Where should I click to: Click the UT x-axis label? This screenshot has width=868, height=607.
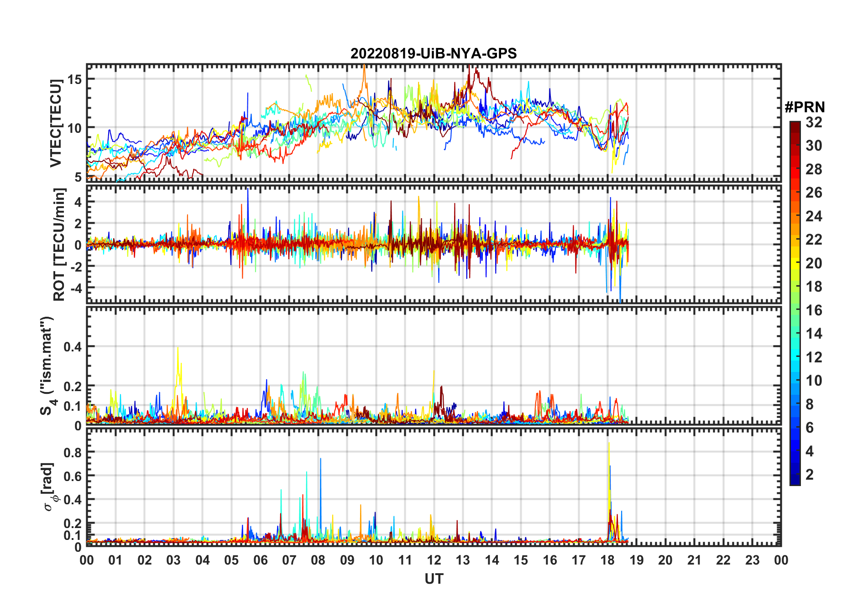click(x=434, y=579)
